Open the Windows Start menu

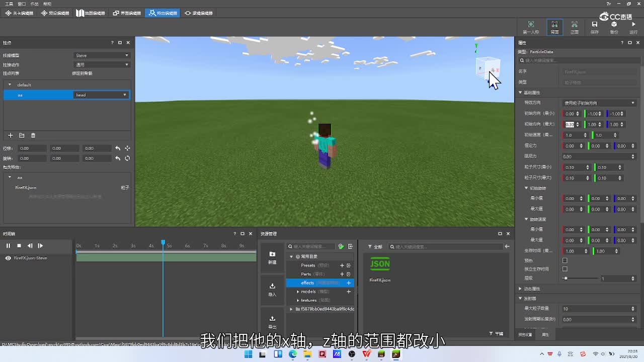tap(248, 354)
